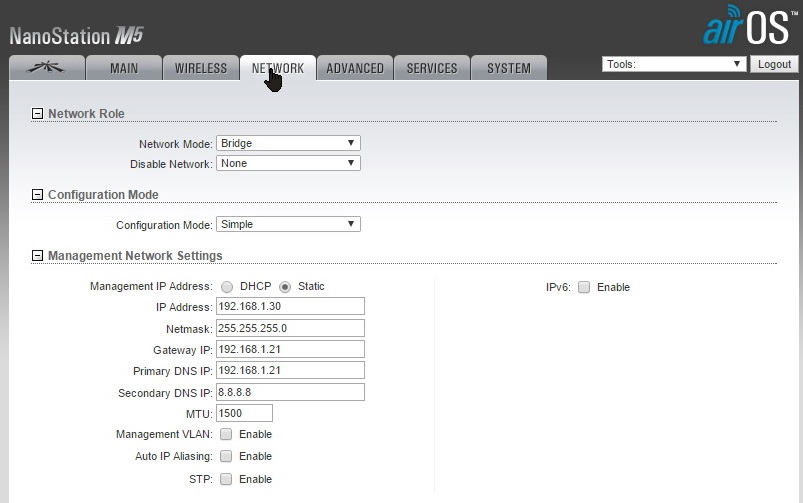Click the Netmask field
This screenshot has width=803, height=503.
290,328
